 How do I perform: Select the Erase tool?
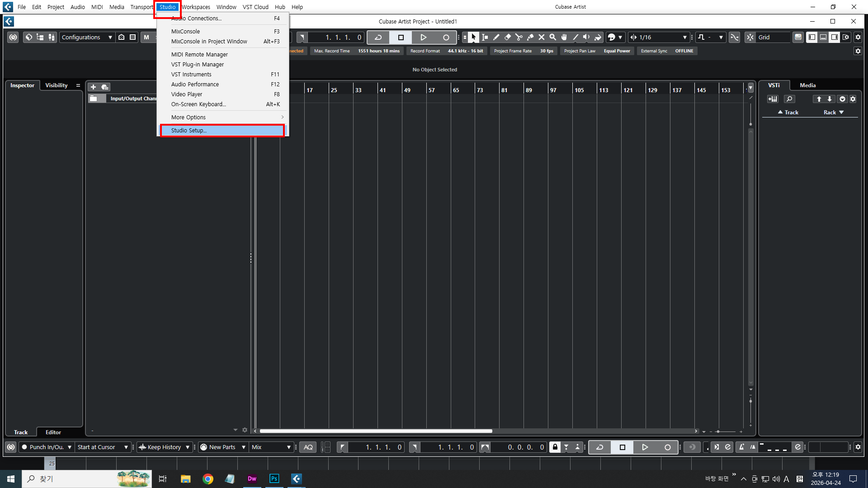[x=507, y=37]
